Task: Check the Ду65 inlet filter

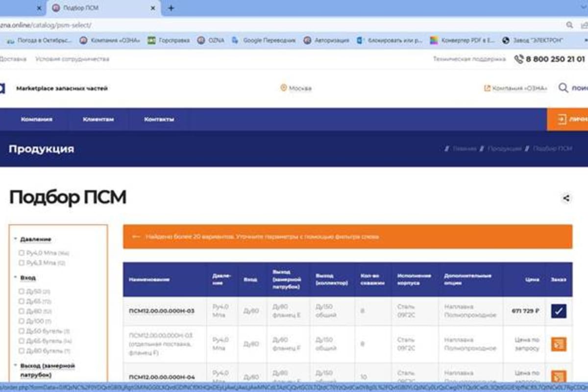Action: [x=21, y=301]
